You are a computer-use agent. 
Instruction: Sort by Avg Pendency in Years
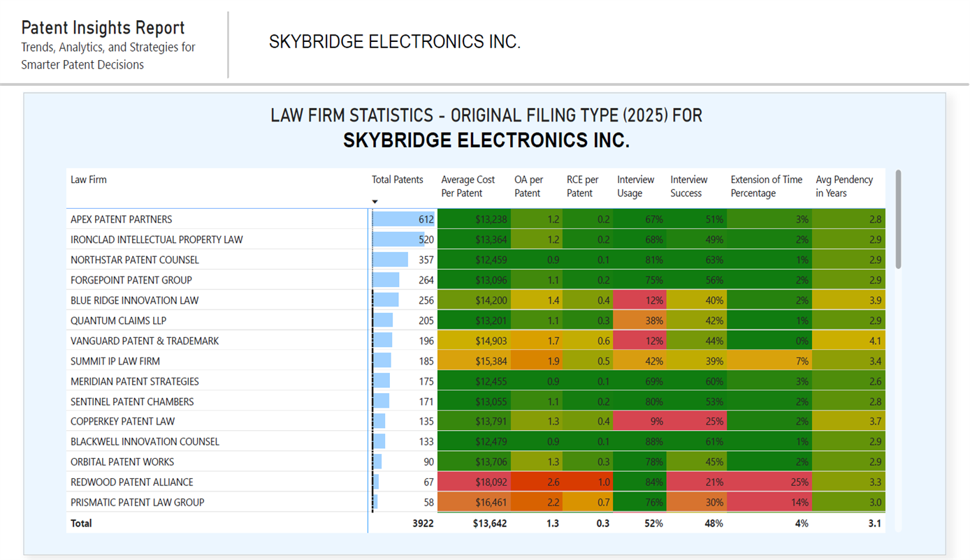(843, 186)
